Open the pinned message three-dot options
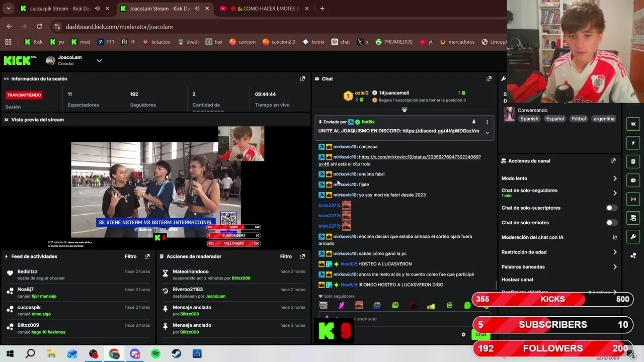This screenshot has width=644, height=362. pyautogui.click(x=487, y=122)
